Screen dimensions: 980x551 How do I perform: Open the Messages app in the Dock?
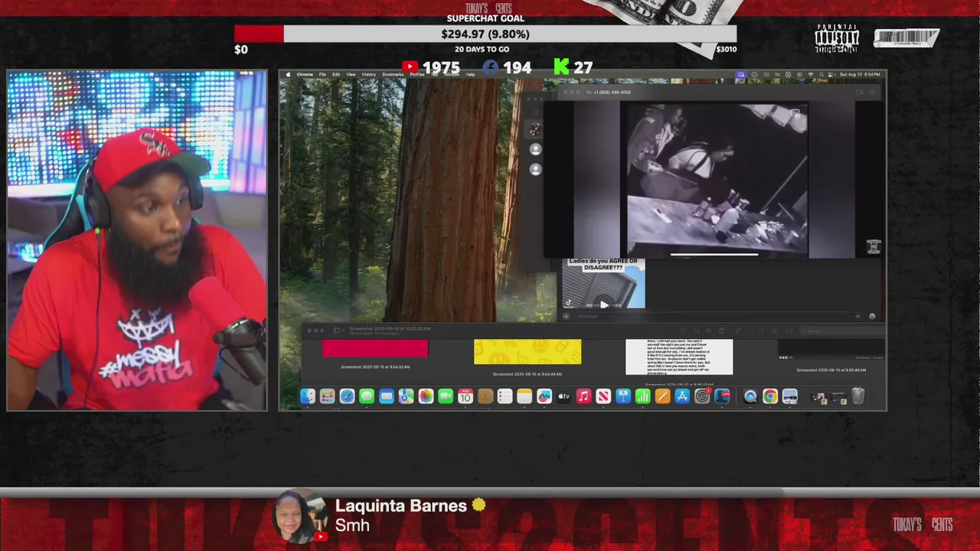click(367, 396)
